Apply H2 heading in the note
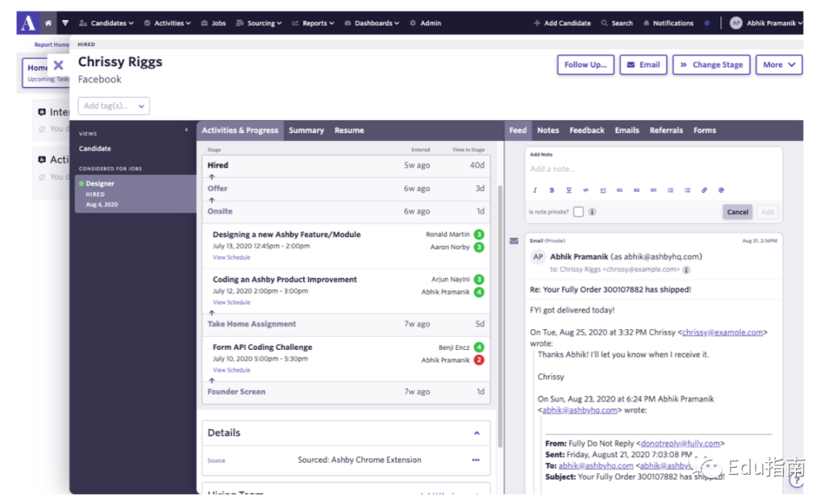The height and width of the screenshot is (504, 833). (x=636, y=190)
